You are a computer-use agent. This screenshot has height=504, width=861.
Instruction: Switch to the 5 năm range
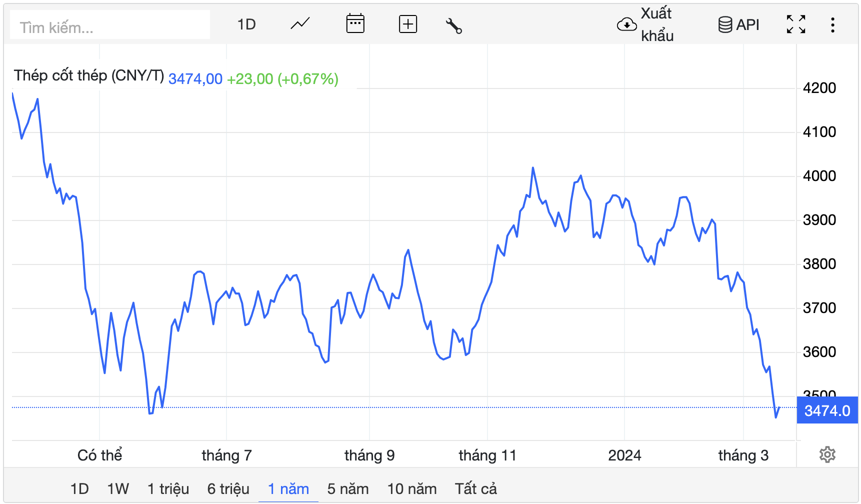coord(348,488)
